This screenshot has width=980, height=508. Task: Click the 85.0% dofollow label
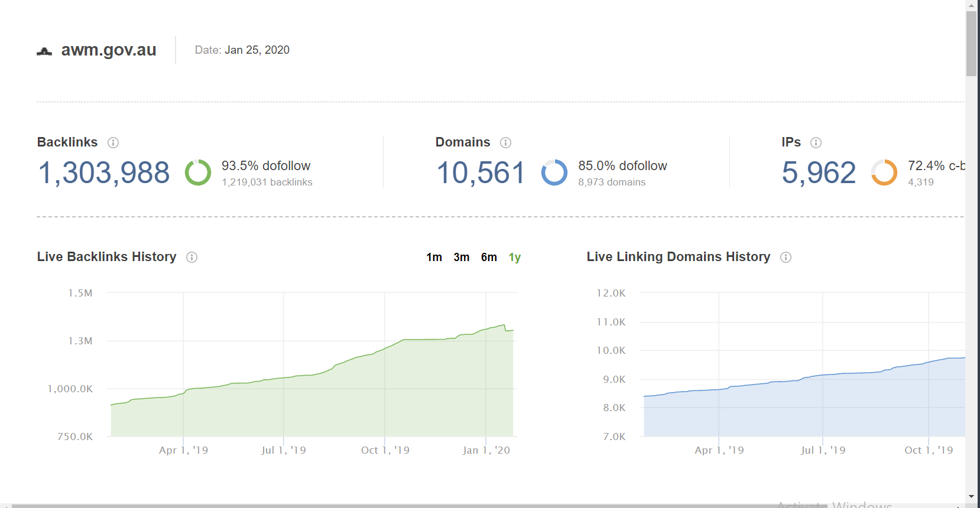[622, 165]
